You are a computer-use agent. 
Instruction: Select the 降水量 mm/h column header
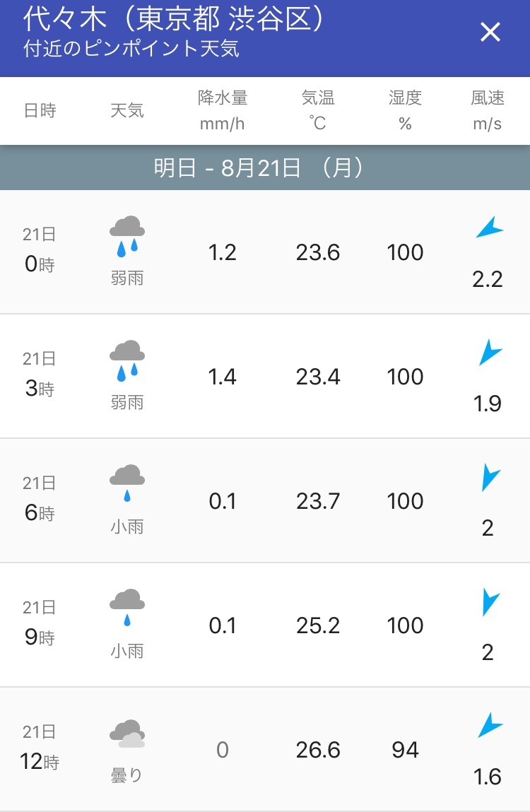pyautogui.click(x=223, y=111)
